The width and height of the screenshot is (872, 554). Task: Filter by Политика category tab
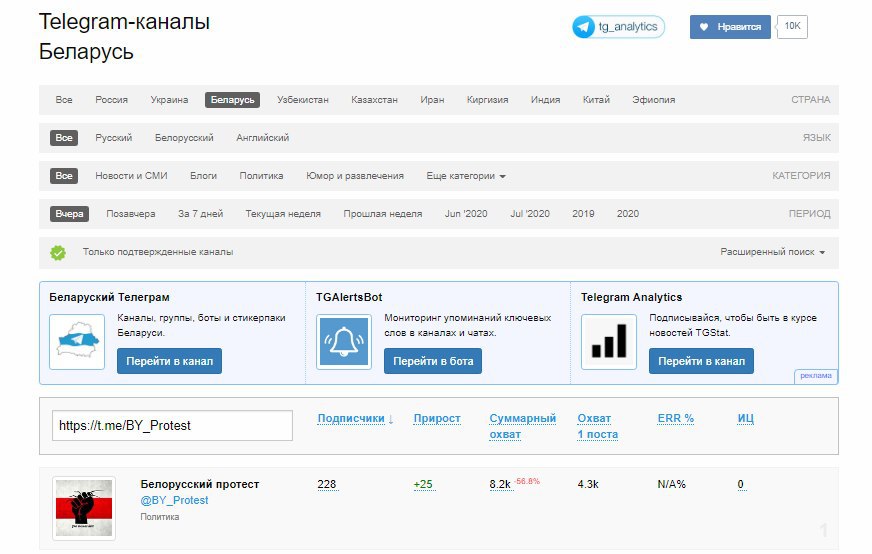[x=261, y=176]
